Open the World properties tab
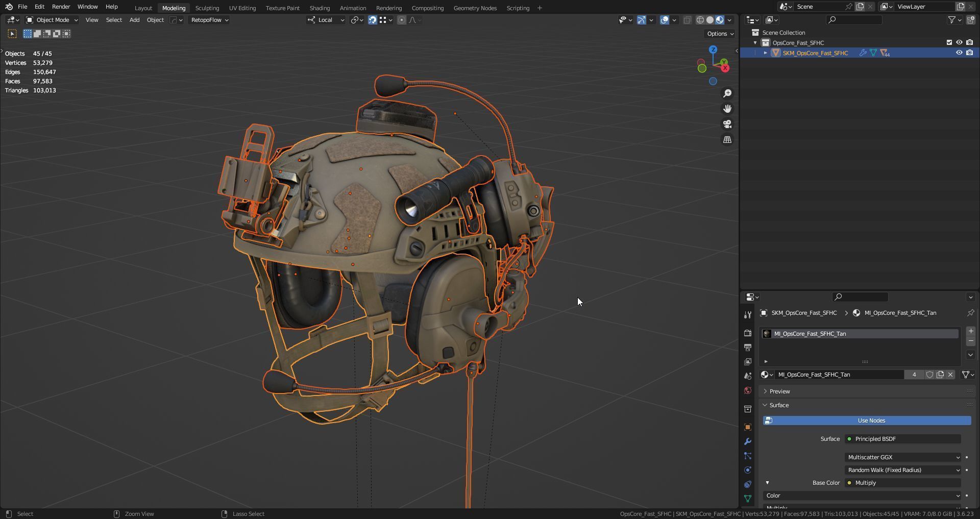The width and height of the screenshot is (980, 519). [x=748, y=390]
